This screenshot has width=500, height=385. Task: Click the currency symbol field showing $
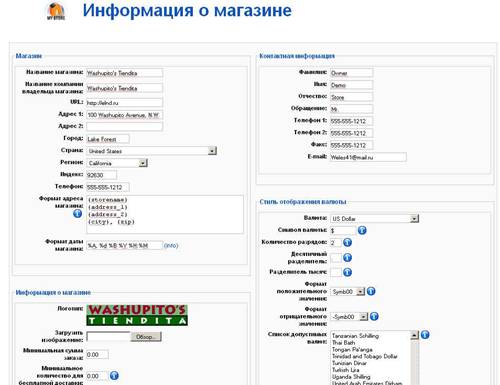[343, 230]
